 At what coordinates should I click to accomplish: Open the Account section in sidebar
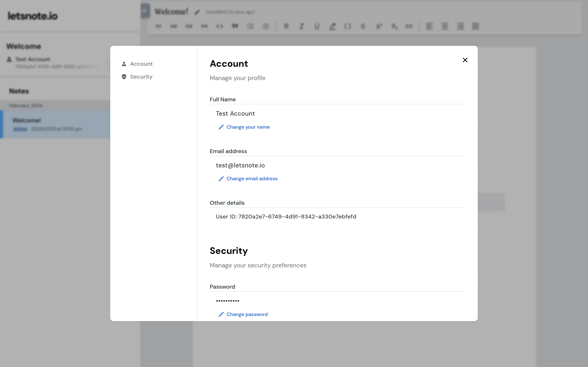[141, 64]
